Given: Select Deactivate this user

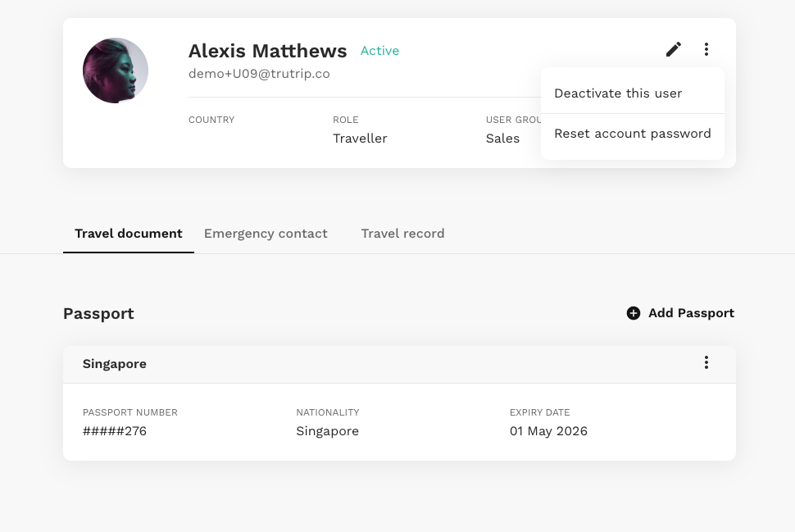Looking at the screenshot, I should pos(633,93).
